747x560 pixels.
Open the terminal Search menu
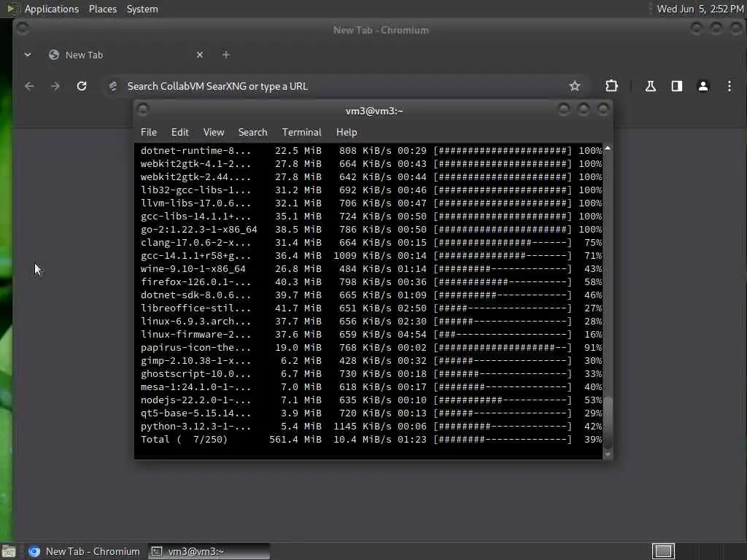coord(252,133)
